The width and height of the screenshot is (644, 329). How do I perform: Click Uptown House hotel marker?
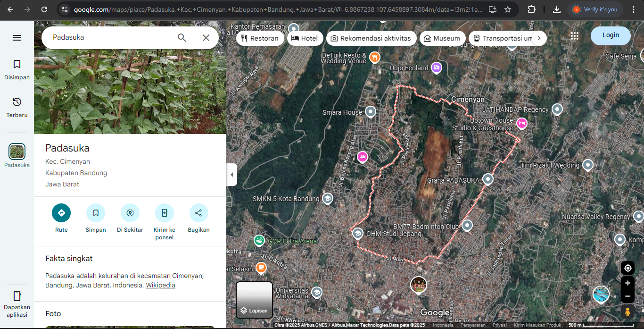521,124
